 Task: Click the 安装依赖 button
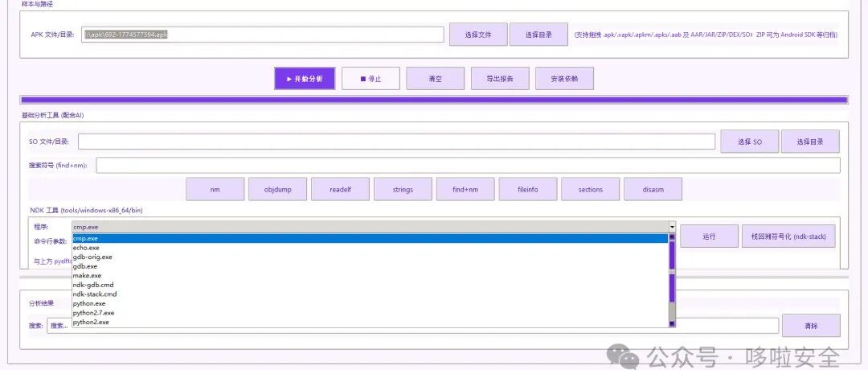point(564,79)
